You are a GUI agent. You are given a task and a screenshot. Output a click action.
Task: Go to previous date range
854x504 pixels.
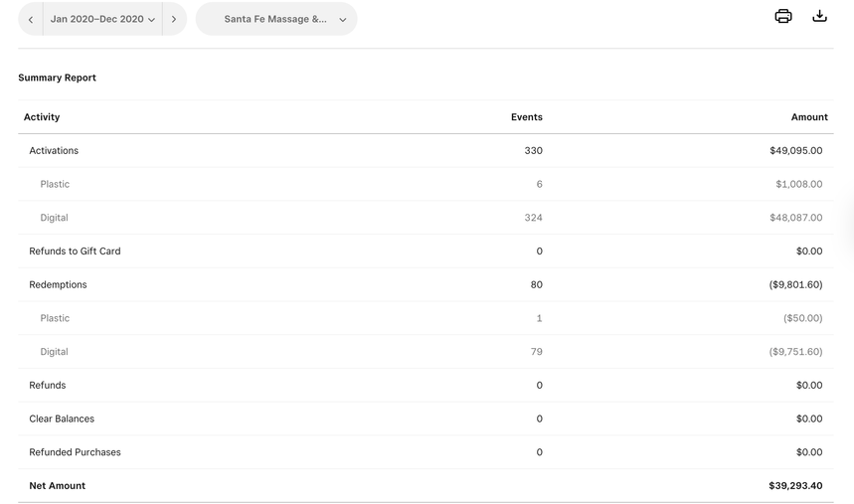(x=31, y=19)
